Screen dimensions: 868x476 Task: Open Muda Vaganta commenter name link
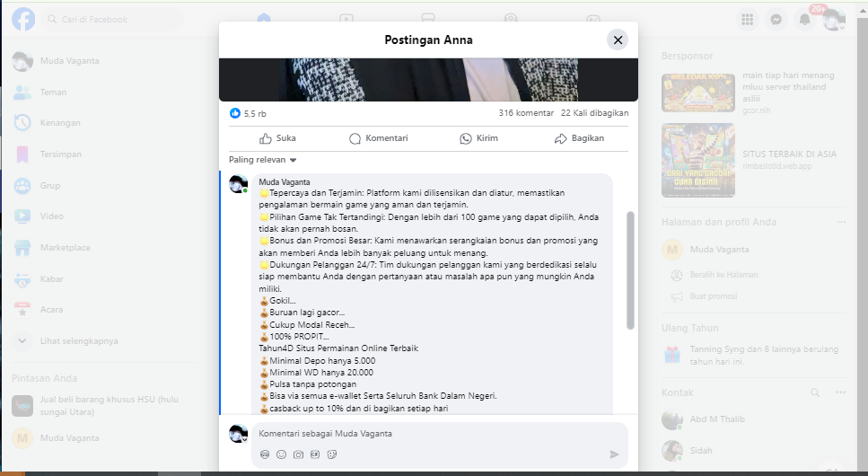click(x=284, y=181)
